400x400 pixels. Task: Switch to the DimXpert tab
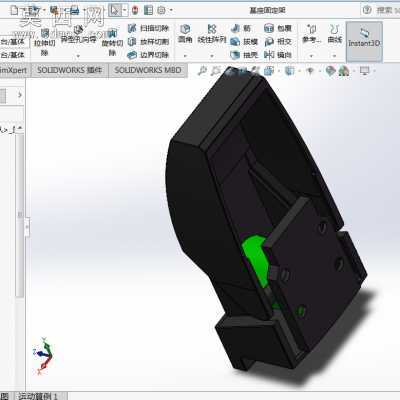click(x=15, y=70)
